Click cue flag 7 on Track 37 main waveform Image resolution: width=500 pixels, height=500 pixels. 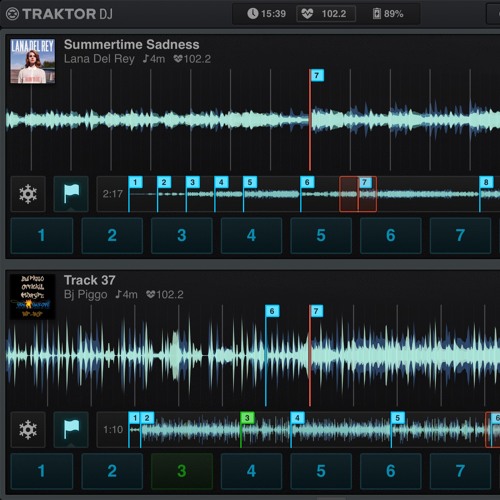316,311
